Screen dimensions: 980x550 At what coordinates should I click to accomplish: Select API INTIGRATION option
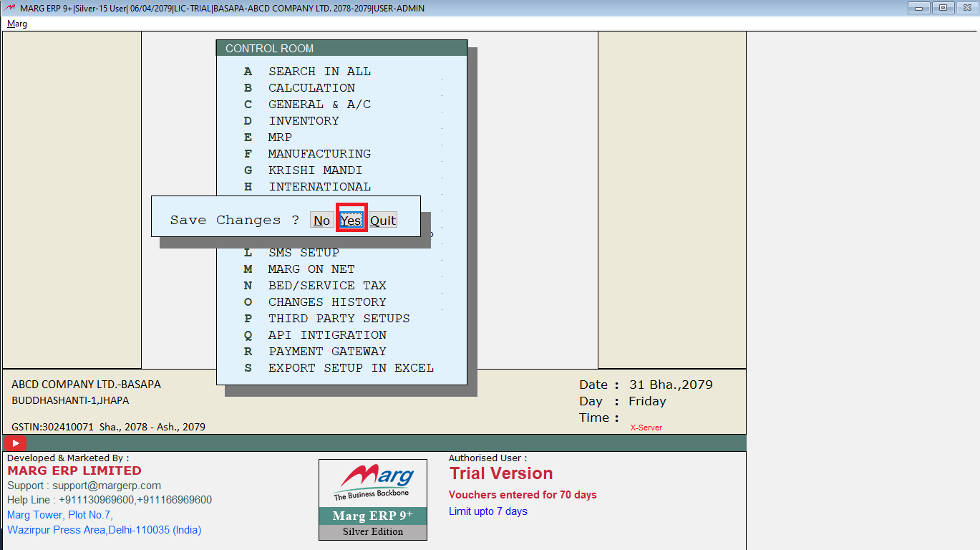tap(327, 335)
